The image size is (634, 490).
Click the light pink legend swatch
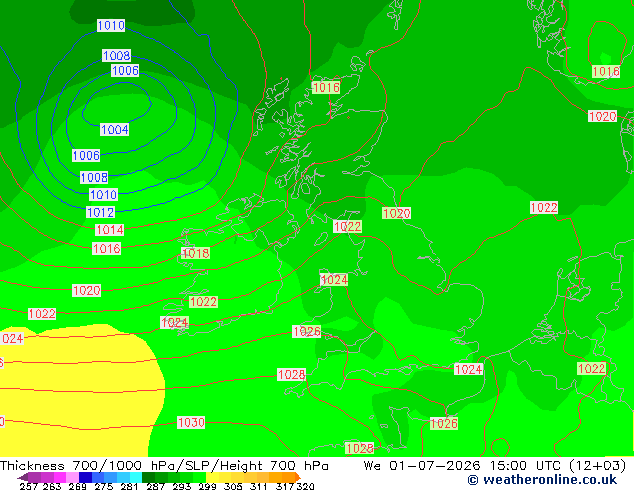(x=72, y=477)
